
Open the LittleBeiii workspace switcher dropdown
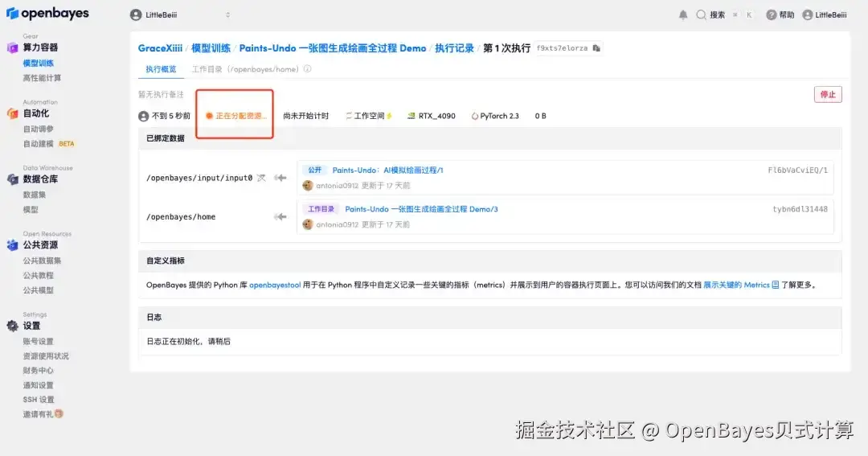(x=181, y=15)
